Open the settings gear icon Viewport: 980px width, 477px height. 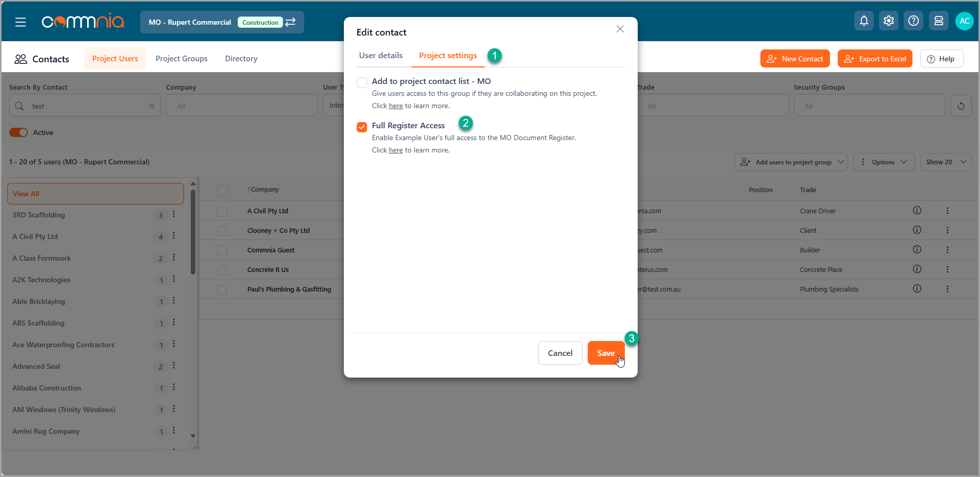coord(889,21)
